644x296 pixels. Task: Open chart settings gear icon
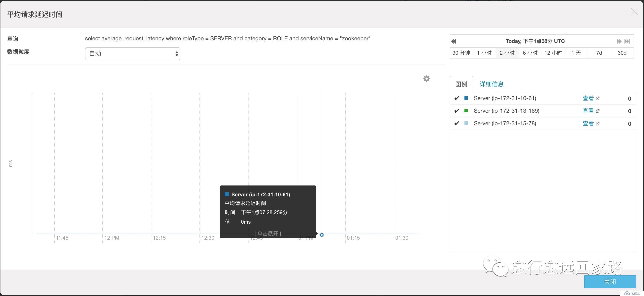[x=427, y=79]
